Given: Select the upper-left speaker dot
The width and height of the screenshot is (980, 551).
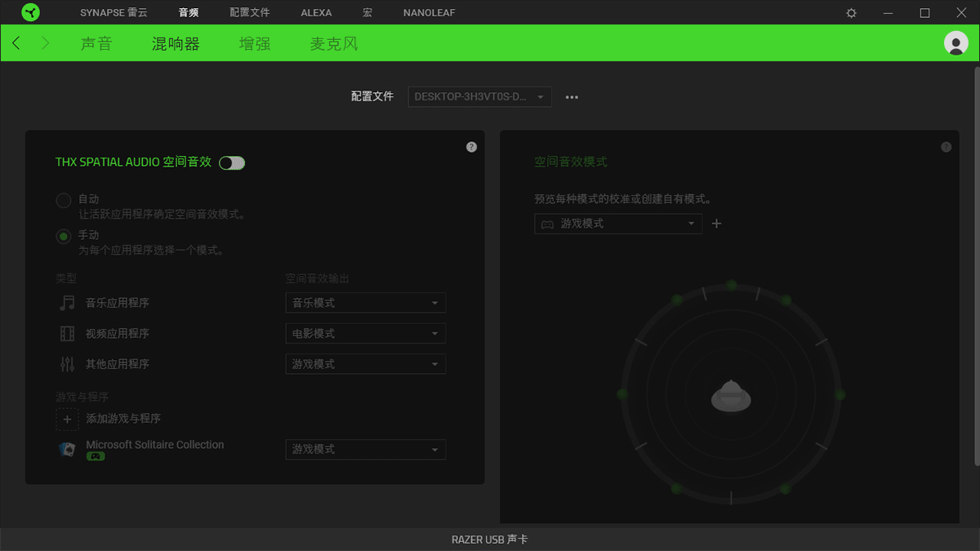Looking at the screenshot, I should tap(677, 300).
